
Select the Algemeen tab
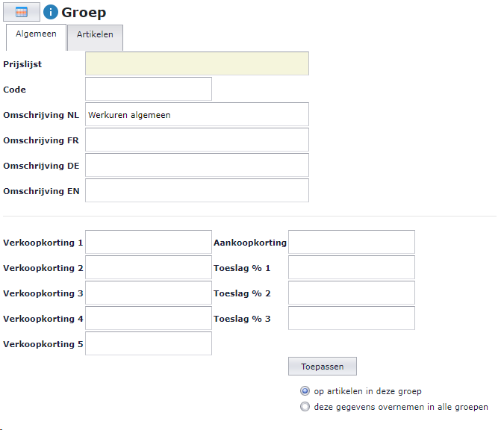(x=36, y=37)
